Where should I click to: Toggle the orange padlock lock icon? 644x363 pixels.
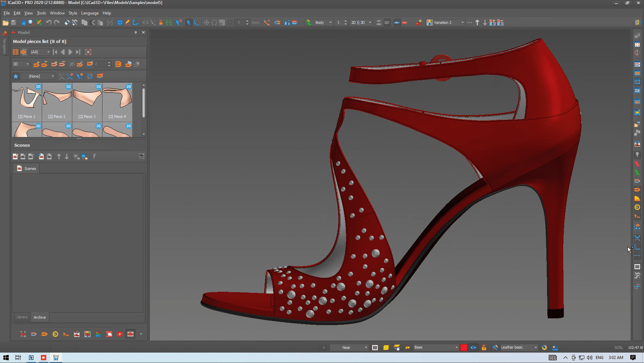[484, 348]
